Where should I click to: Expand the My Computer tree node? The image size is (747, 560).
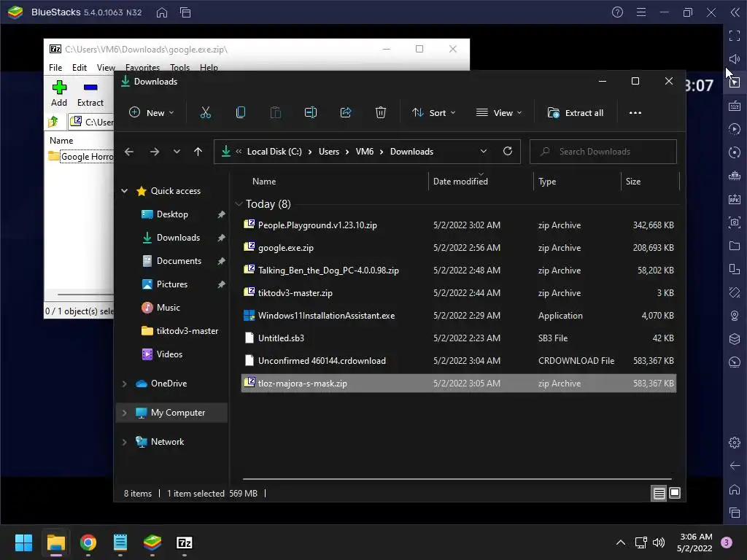click(124, 413)
